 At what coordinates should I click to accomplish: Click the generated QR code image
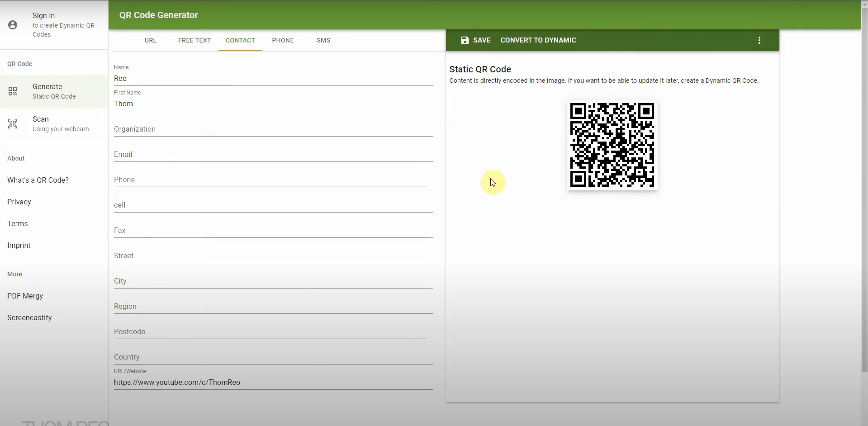pyautogui.click(x=612, y=145)
